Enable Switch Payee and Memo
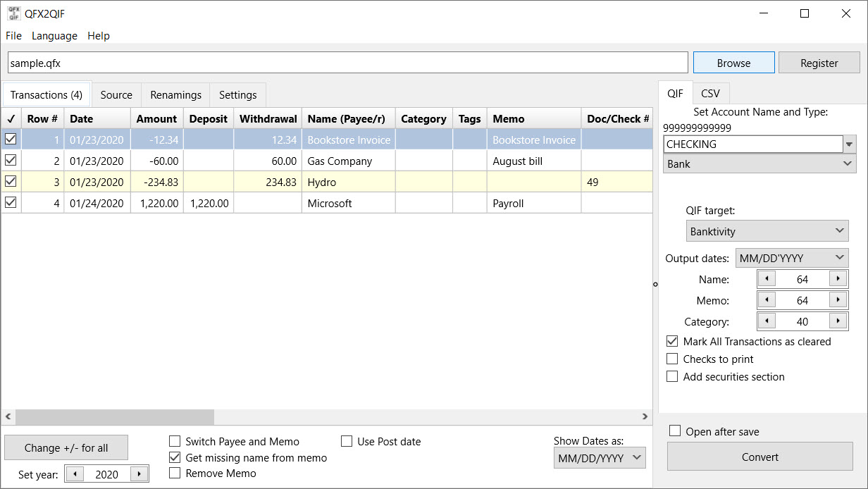Screen dimensions: 868x489 pyautogui.click(x=175, y=441)
